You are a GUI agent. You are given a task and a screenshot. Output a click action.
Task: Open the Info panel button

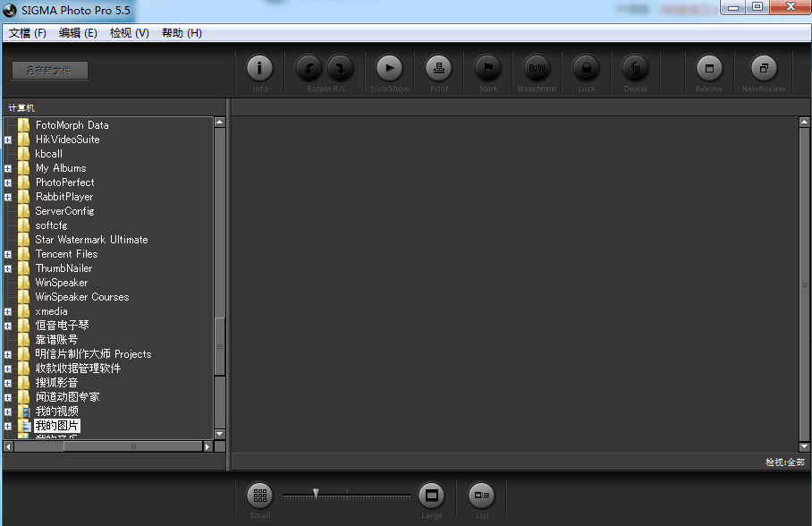click(x=259, y=68)
